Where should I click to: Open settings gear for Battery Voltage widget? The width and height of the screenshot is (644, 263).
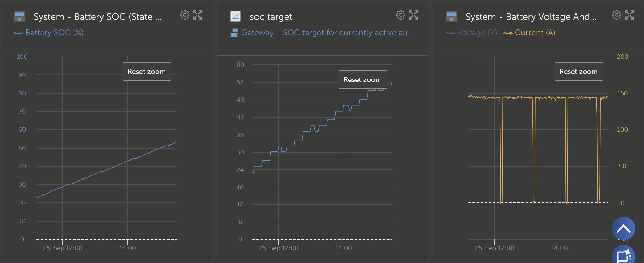point(616,15)
